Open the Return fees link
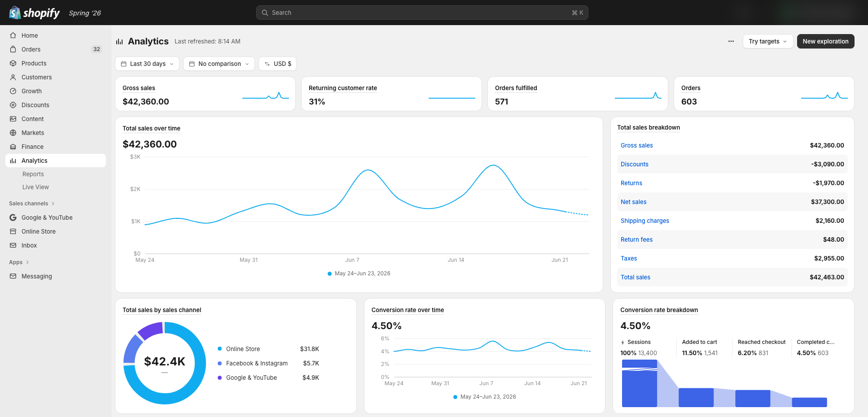 point(636,239)
